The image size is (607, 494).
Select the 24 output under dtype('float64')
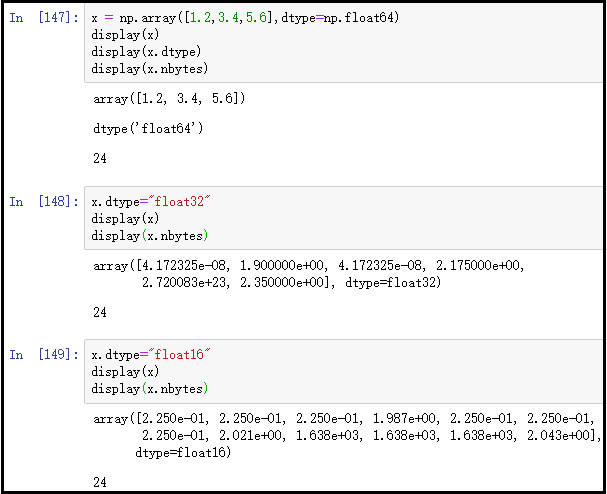point(100,158)
